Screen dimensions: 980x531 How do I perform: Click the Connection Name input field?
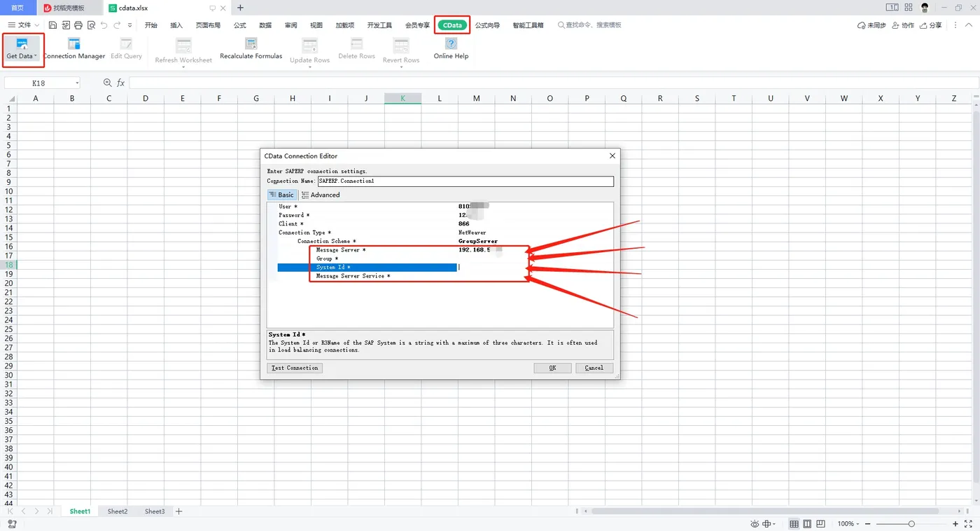pos(465,181)
